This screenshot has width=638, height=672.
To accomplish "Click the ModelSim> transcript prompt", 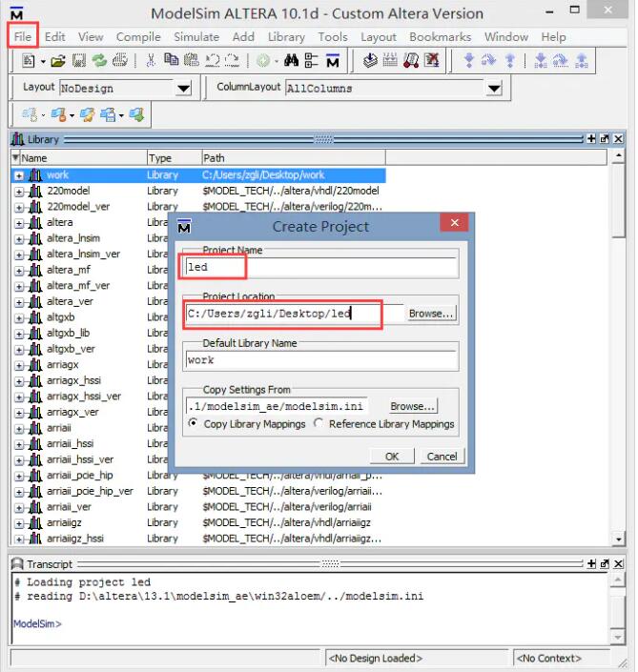I will [x=37, y=623].
